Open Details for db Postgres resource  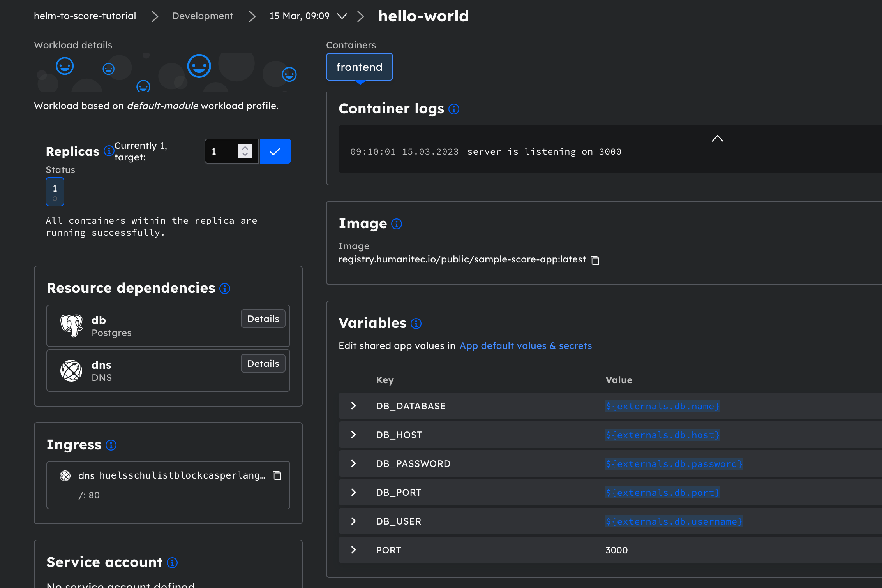263,319
